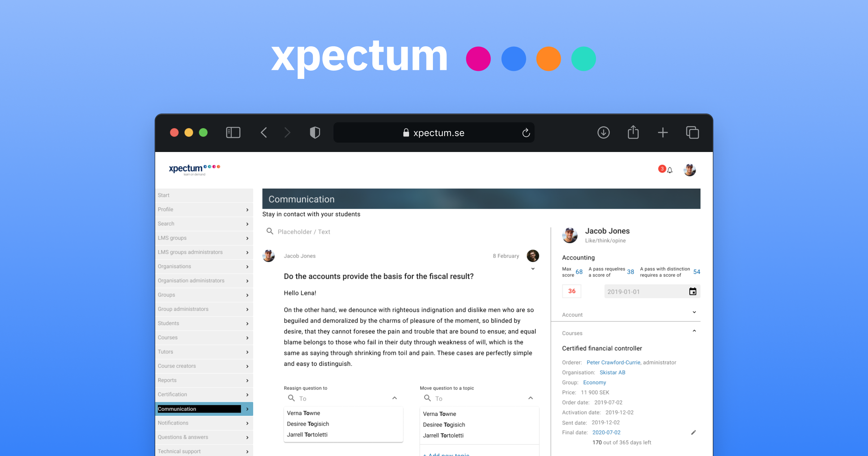This screenshot has height=456, width=868.
Task: Open the Certification menu item
Action: [x=201, y=394]
